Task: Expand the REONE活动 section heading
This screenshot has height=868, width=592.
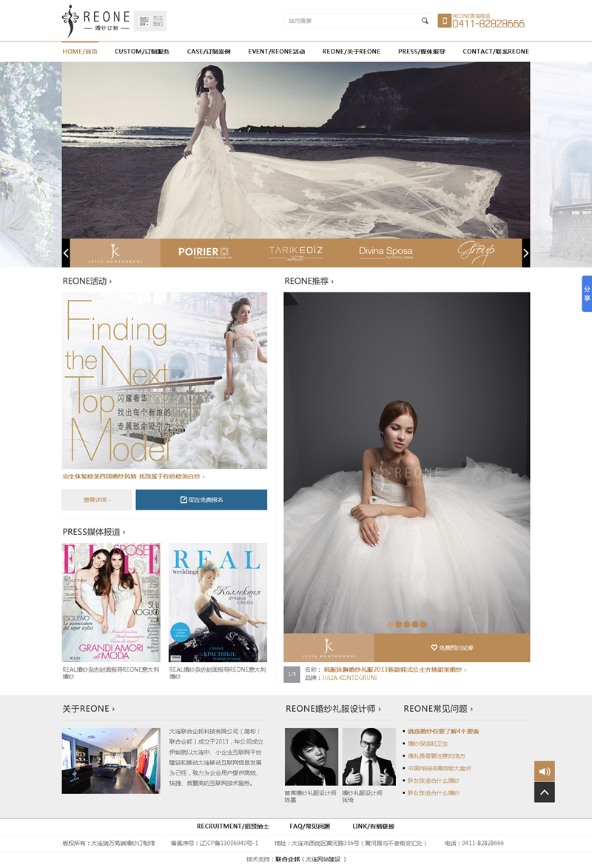Action: pyautogui.click(x=87, y=281)
